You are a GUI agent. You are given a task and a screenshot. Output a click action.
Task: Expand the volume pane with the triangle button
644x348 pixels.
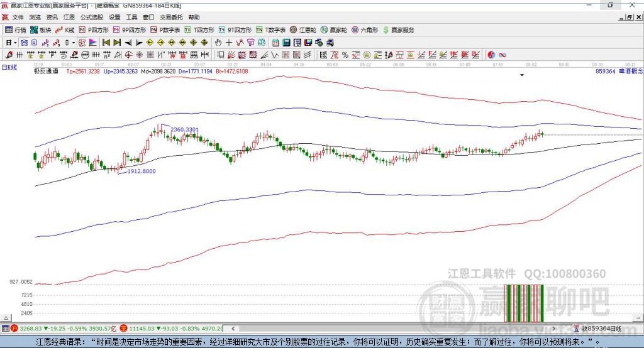6,318
